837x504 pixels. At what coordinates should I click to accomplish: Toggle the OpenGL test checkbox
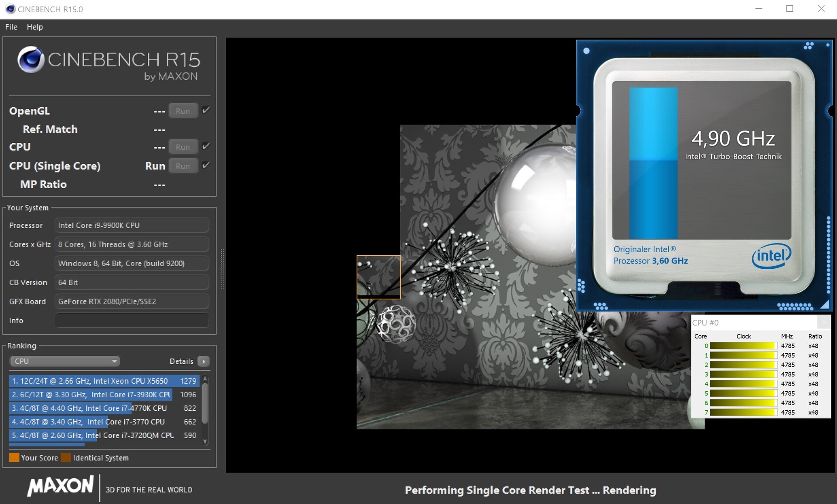(206, 110)
